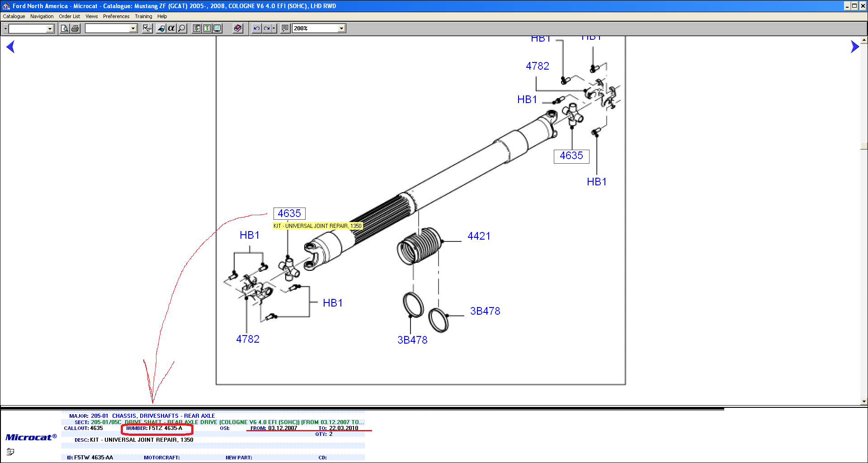Image resolution: width=868 pixels, height=463 pixels.
Task: Click major group 205-01 CHASSIS, DRIVESHAFTS line
Action: pyautogui.click(x=153, y=416)
